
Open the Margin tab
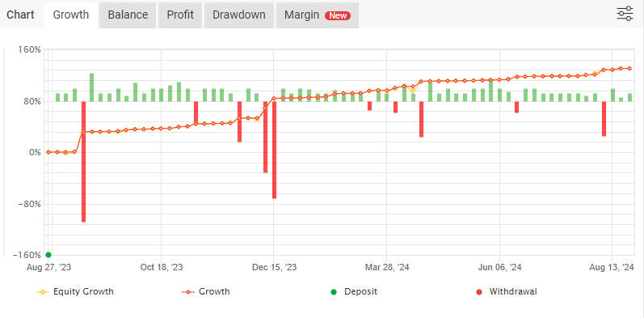318,15
